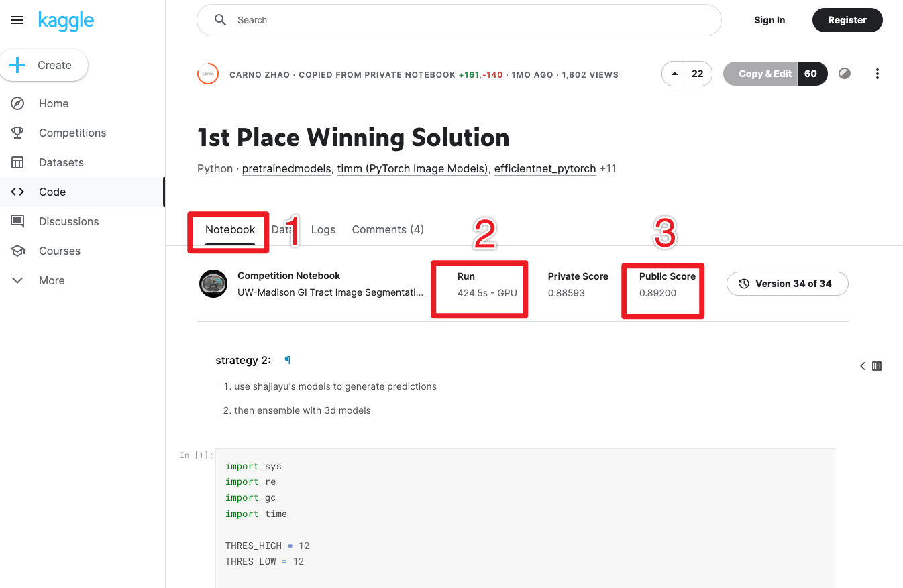Click the 'import sys' code line
Viewport: 903px width, 588px height.
pos(254,466)
